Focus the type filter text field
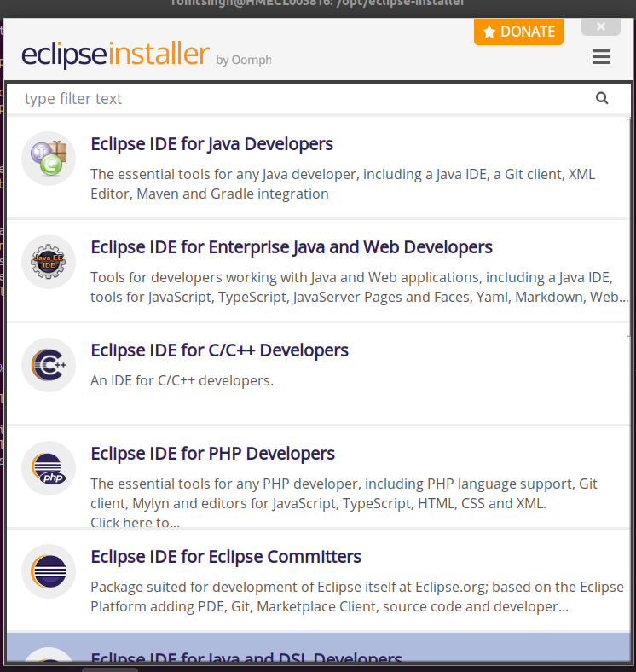Screen dimensions: 636x672 pos(319,99)
